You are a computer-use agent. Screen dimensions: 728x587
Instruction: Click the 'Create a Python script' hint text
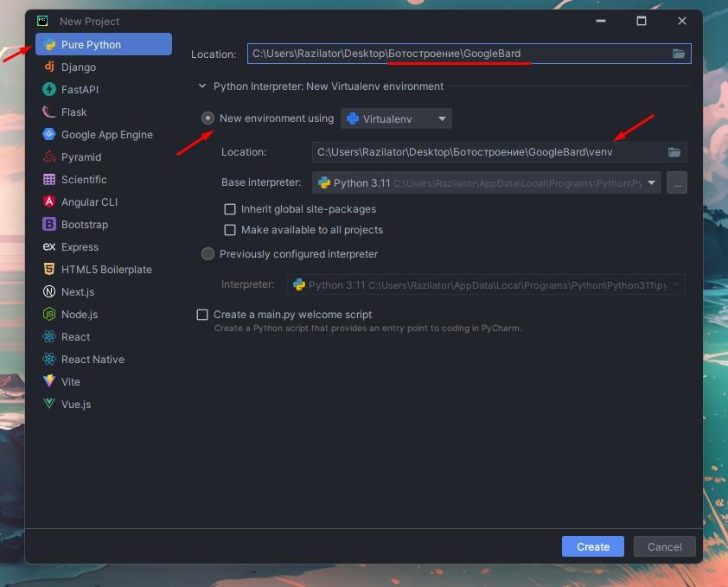[x=367, y=329]
